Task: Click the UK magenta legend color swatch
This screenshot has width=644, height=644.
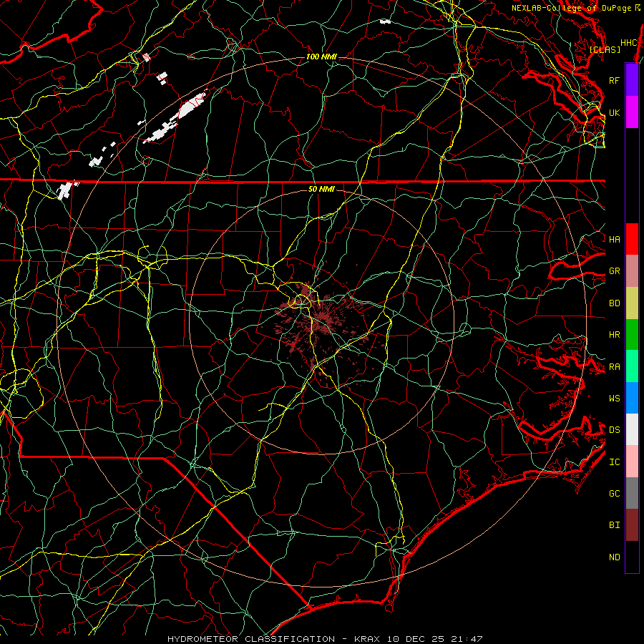Action: point(632,112)
